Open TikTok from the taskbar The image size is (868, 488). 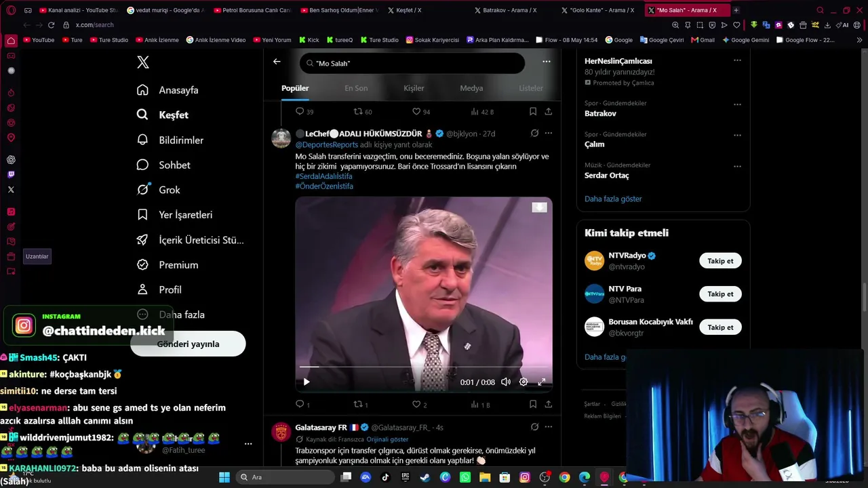coord(386,477)
